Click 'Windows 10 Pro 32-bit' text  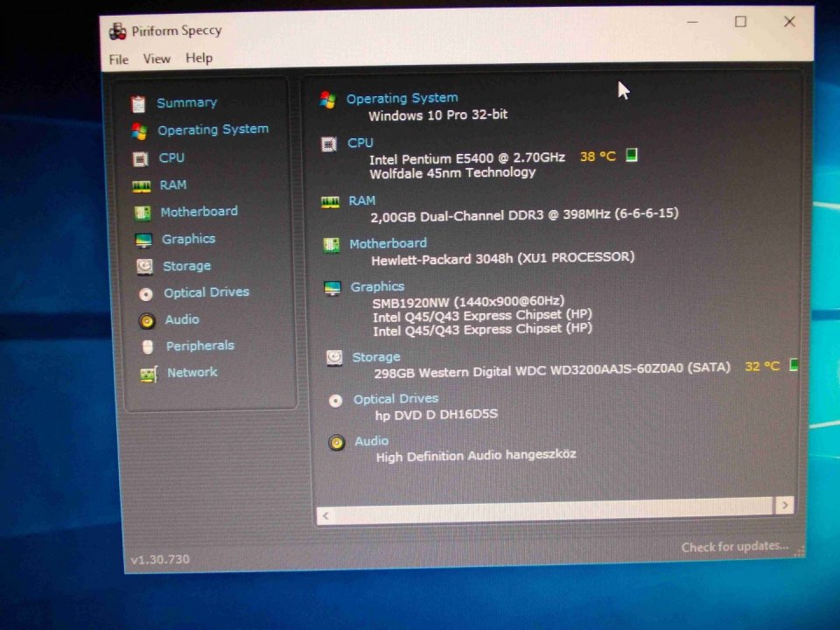437,115
